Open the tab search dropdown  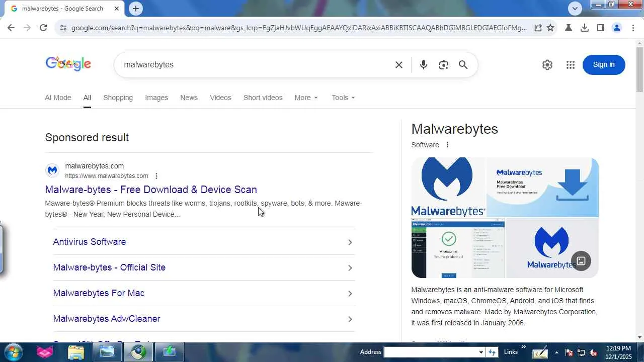(575, 8)
